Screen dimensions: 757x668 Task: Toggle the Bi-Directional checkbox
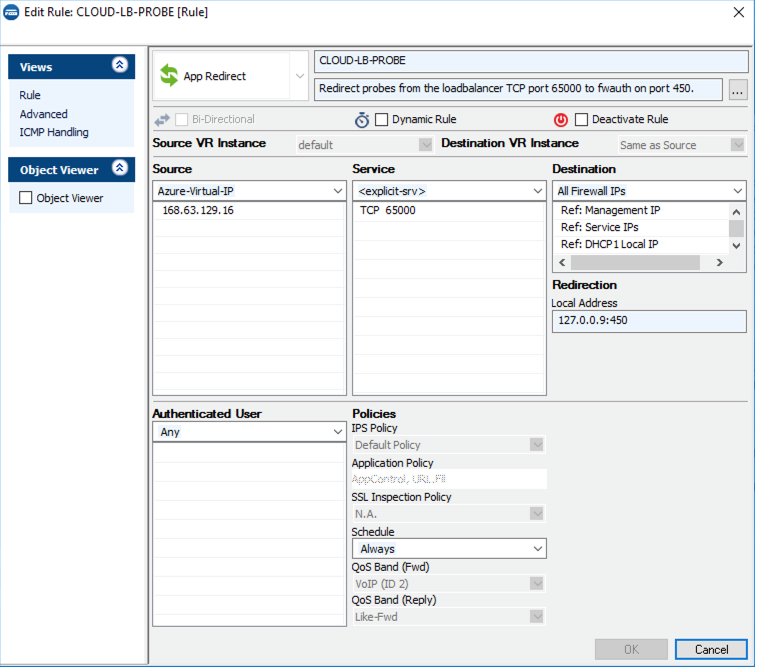[182, 119]
